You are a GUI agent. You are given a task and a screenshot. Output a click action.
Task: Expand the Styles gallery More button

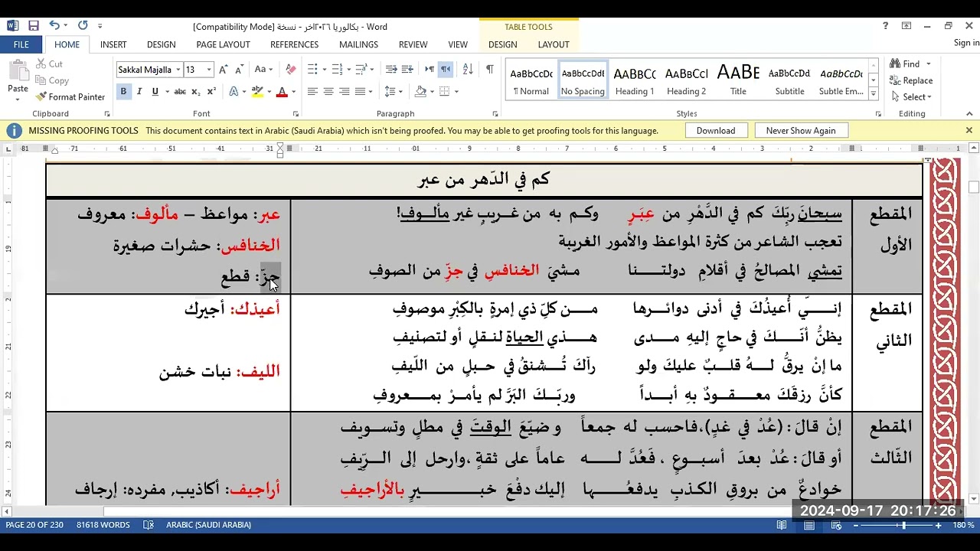point(873,94)
